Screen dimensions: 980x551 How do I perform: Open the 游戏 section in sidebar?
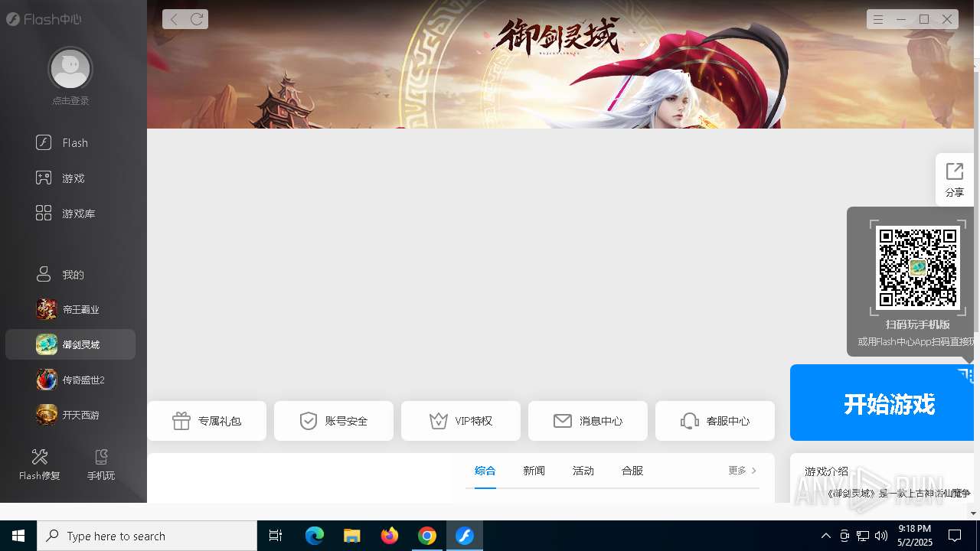[x=60, y=178]
